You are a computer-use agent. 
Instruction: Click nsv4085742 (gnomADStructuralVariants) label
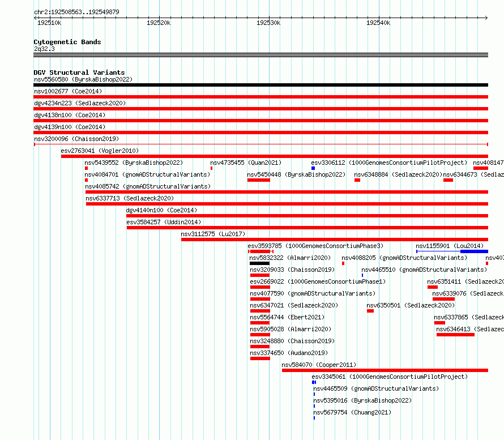tap(148, 186)
